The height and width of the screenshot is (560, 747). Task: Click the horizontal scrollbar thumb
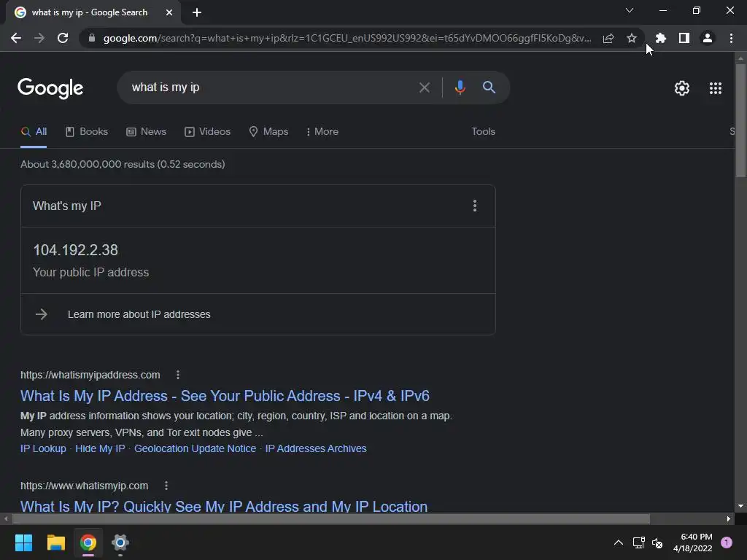[331, 518]
